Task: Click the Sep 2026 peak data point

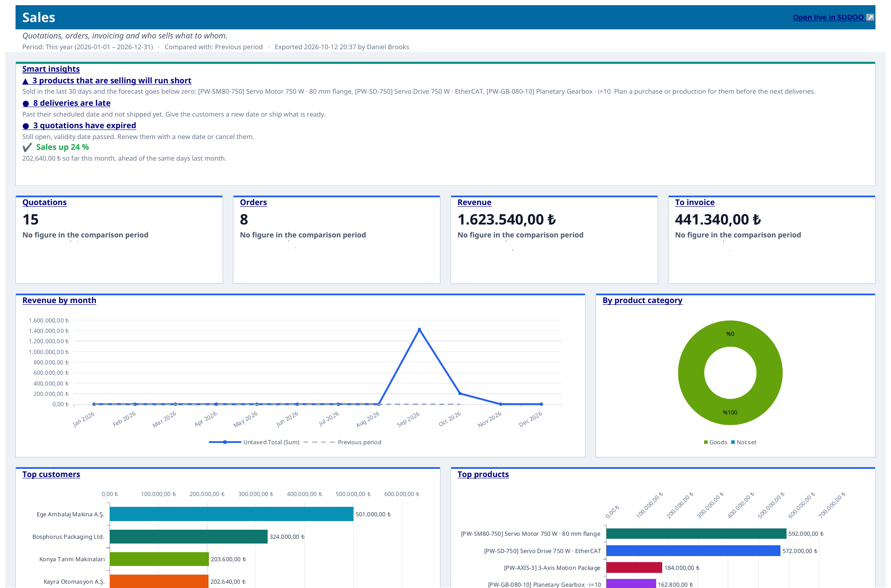Action: click(419, 329)
